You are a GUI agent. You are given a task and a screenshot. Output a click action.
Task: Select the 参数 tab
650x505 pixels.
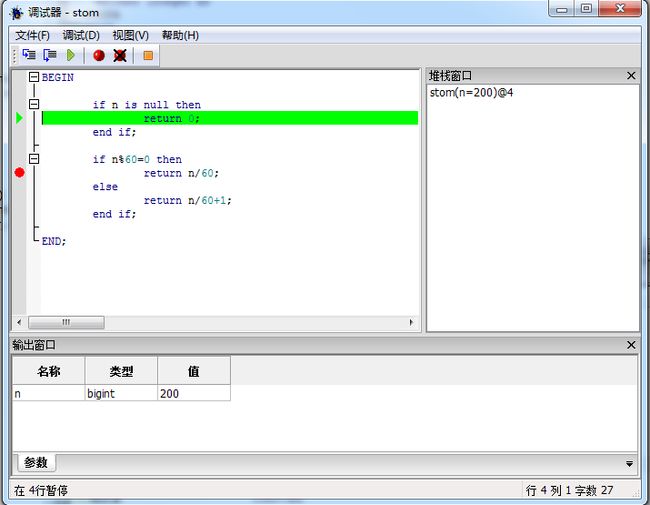[36, 462]
